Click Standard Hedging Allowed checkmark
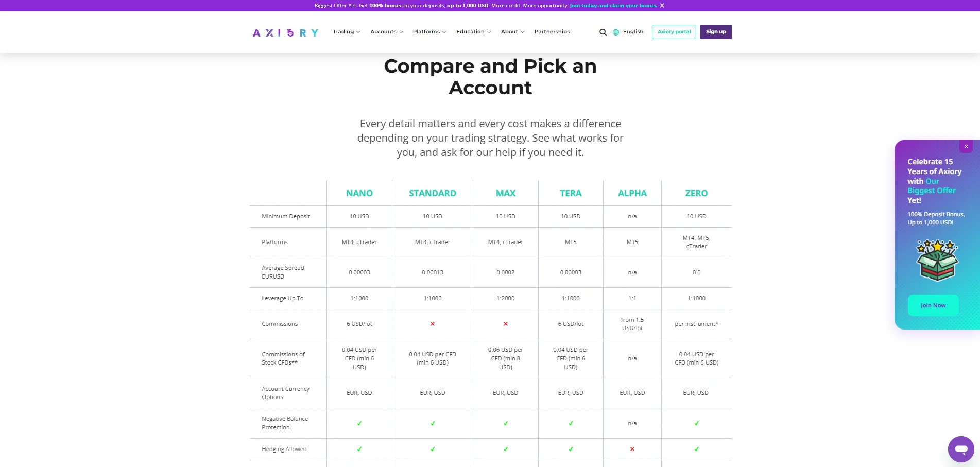 [x=433, y=449]
